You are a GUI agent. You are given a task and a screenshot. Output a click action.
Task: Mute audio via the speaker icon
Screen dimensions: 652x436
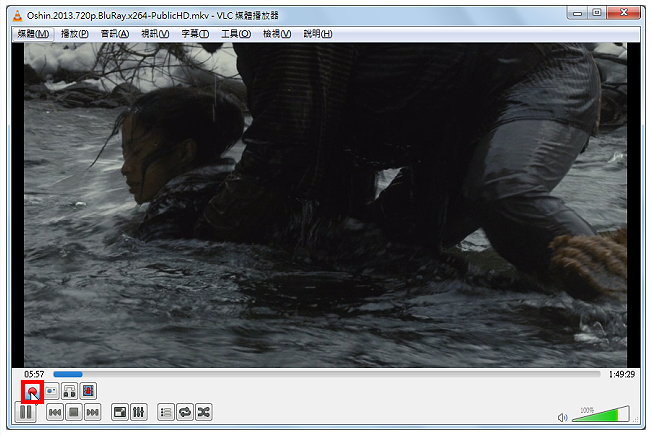(562, 417)
